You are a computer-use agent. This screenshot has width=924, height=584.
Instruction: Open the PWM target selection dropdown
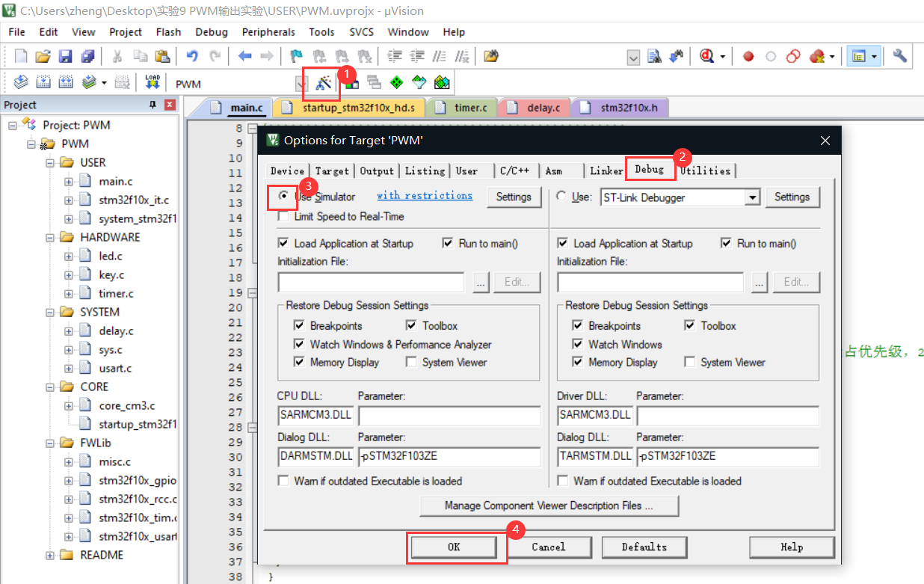click(302, 83)
